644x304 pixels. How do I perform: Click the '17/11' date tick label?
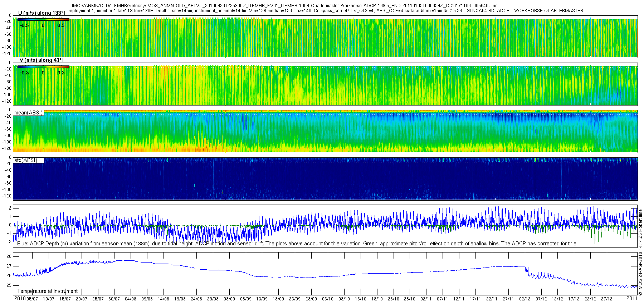475,299
